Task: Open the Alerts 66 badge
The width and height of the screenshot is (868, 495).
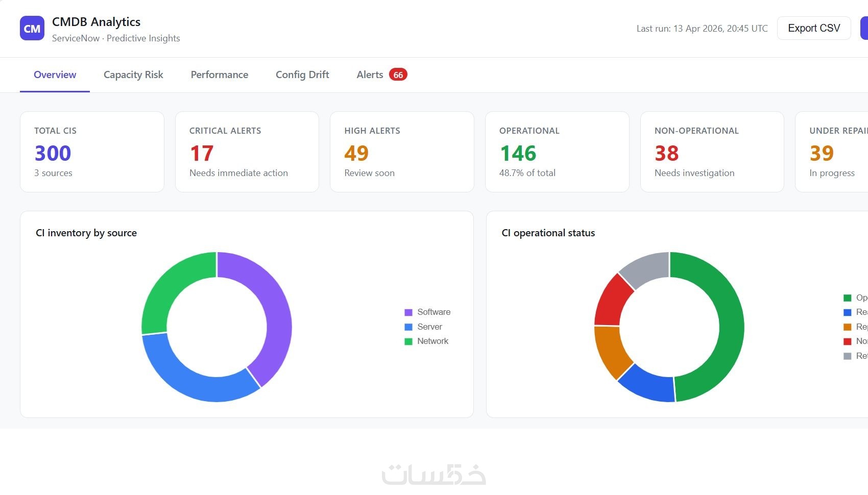Action: (x=398, y=75)
